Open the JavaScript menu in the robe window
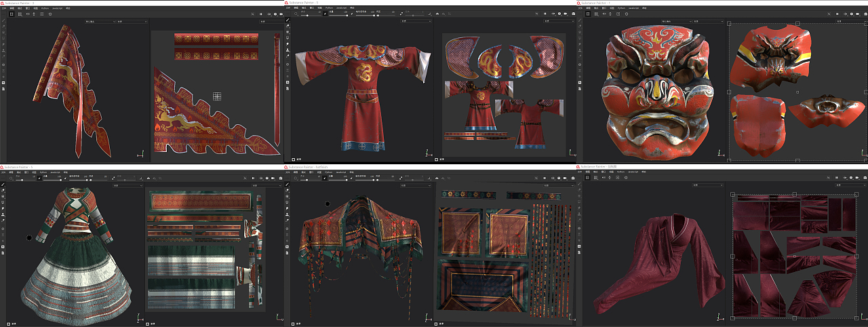Screen dimensions: 868x327 (341, 7)
